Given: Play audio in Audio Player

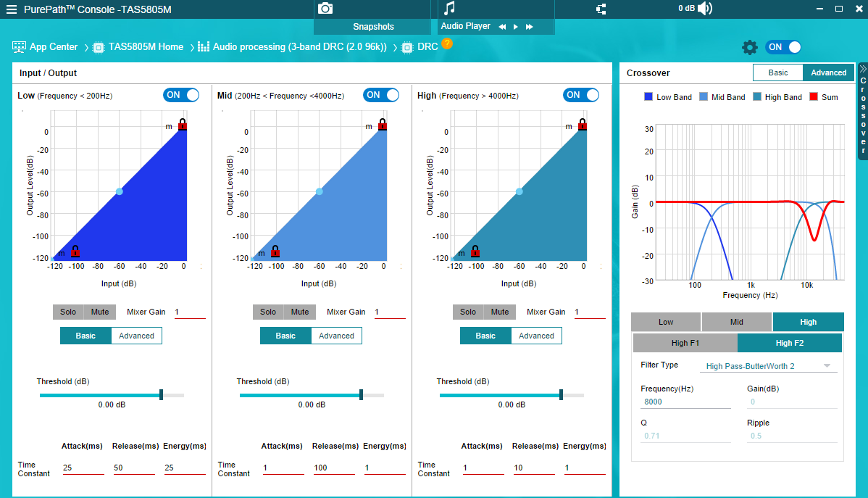Looking at the screenshot, I should (x=516, y=27).
